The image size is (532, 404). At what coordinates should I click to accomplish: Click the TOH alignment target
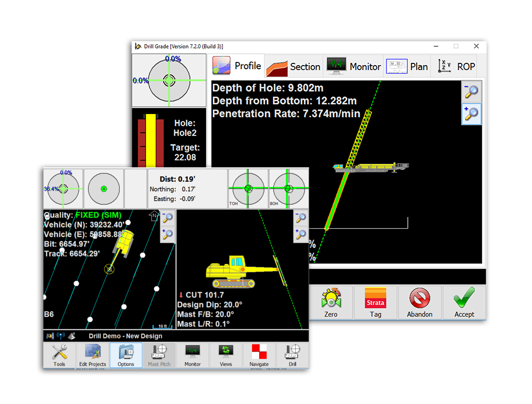[x=248, y=189]
